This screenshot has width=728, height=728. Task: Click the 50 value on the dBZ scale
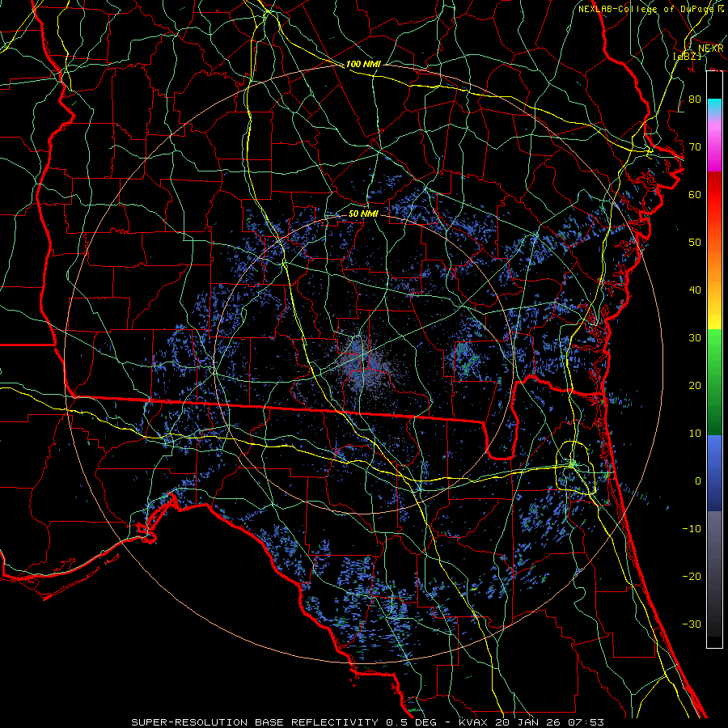[695, 243]
